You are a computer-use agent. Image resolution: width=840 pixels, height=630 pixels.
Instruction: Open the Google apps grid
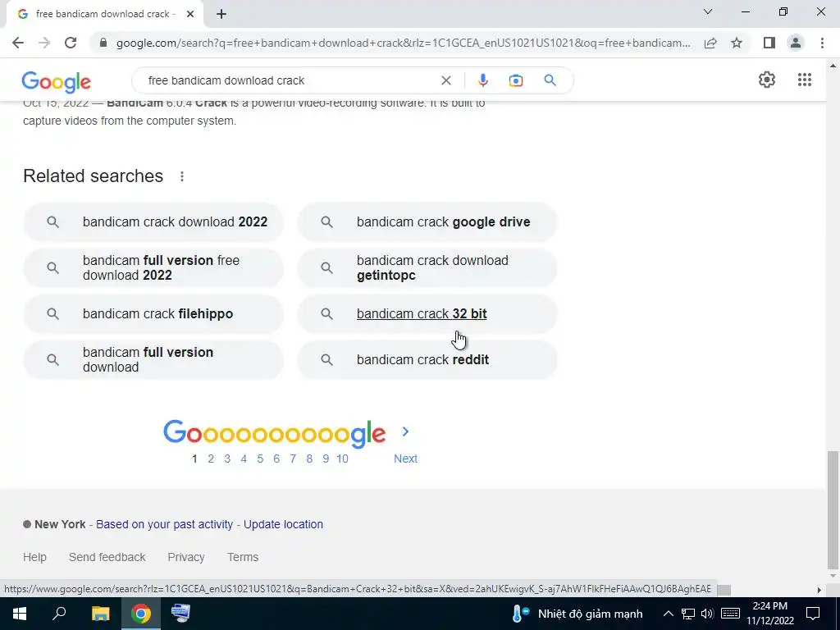804,80
